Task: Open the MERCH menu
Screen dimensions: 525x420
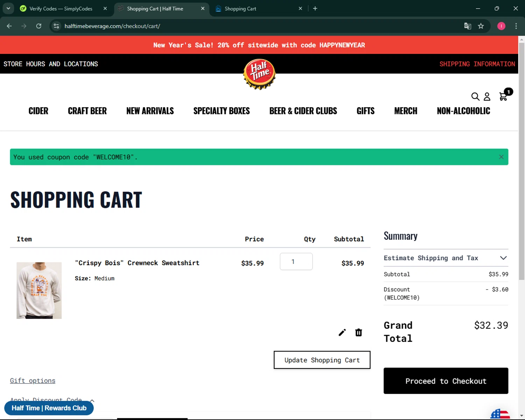Action: pyautogui.click(x=406, y=111)
